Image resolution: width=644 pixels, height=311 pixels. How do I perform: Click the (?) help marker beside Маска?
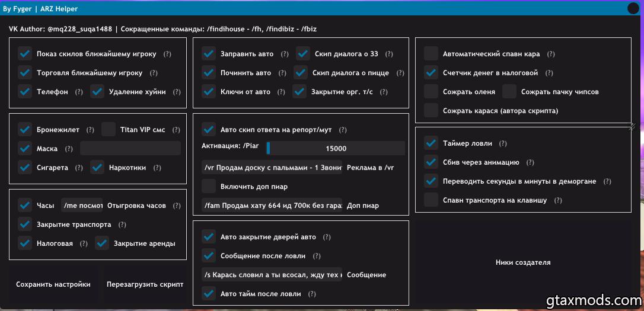(x=69, y=149)
